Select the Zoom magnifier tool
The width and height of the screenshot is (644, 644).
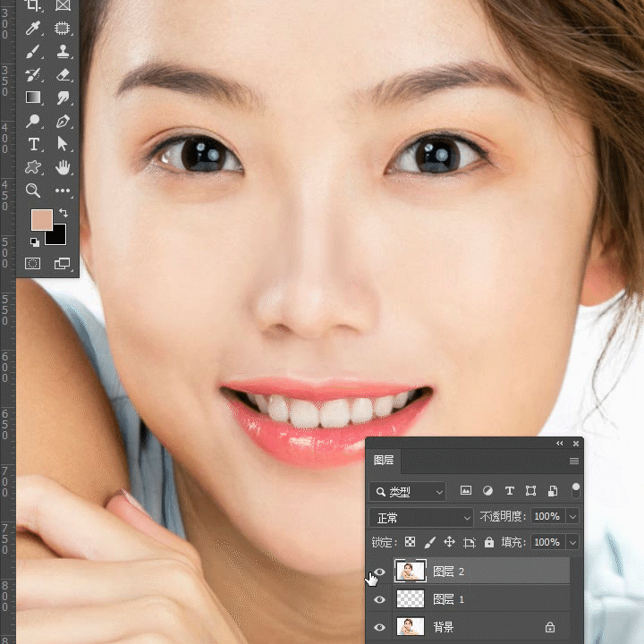click(33, 191)
